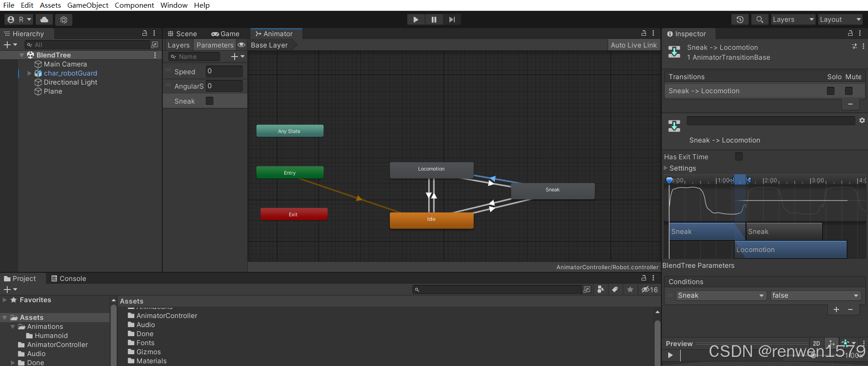Select the Entry node
868x366 pixels.
(x=290, y=173)
